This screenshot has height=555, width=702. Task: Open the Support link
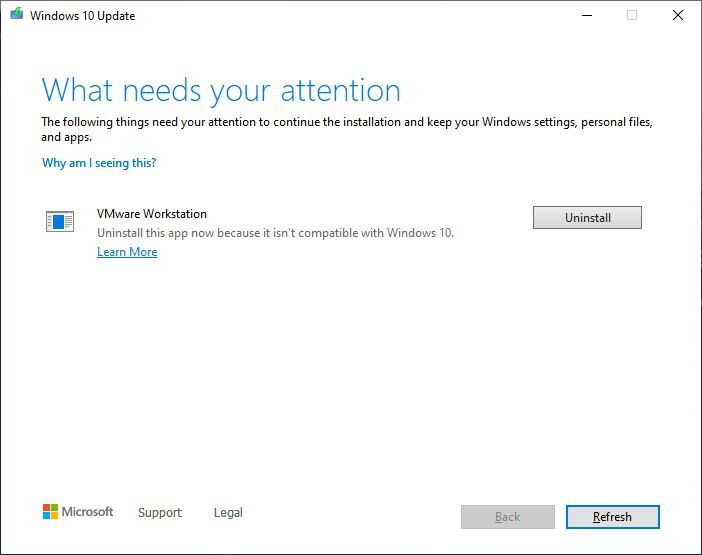(x=160, y=512)
